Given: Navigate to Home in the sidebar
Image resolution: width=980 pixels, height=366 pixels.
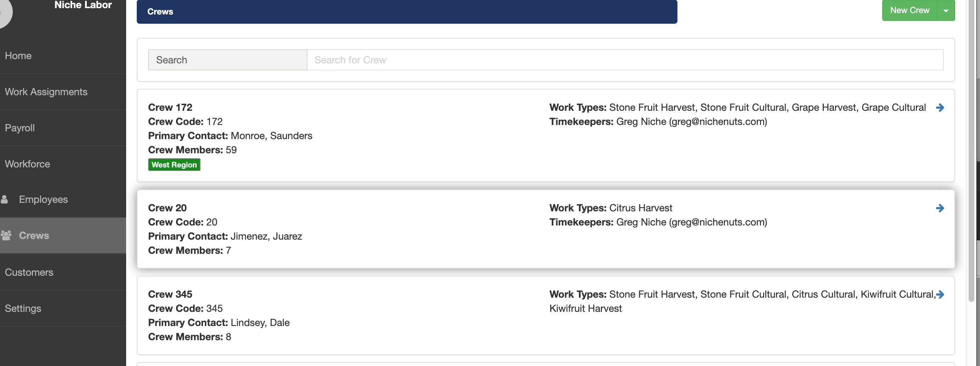Looking at the screenshot, I should [x=18, y=56].
